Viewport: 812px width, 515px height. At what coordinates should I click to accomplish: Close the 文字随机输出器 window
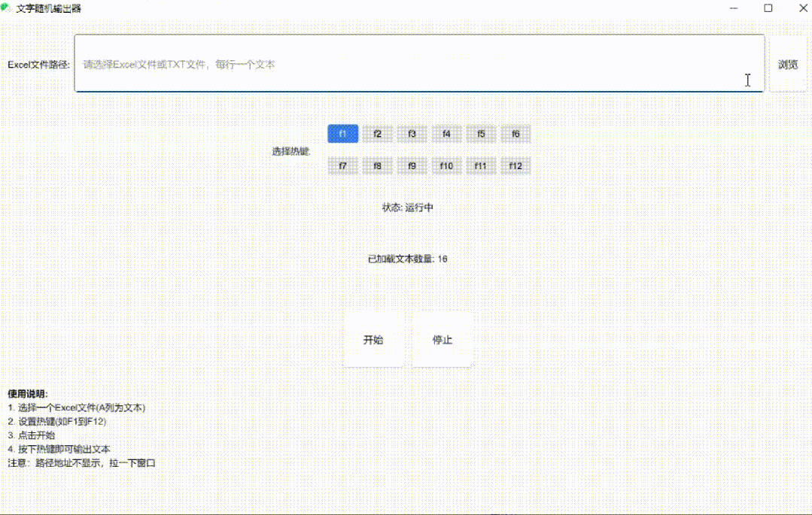click(x=803, y=8)
